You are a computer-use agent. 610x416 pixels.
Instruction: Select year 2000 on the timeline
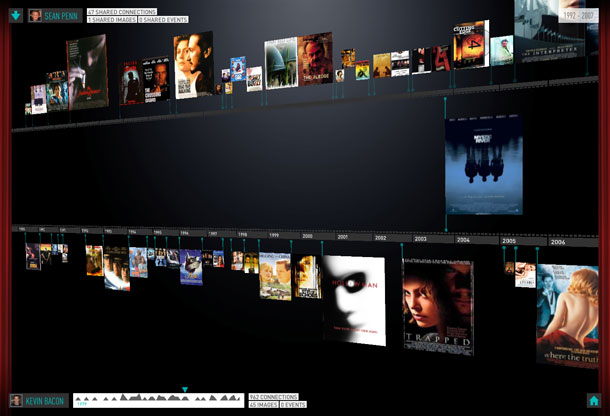[307, 236]
